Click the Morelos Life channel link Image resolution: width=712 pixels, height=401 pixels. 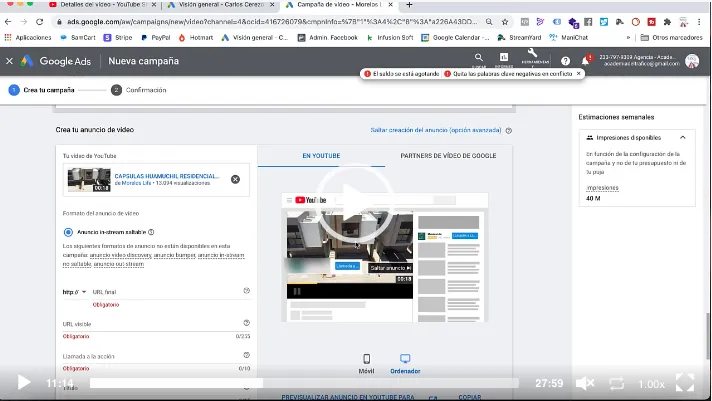[136, 183]
